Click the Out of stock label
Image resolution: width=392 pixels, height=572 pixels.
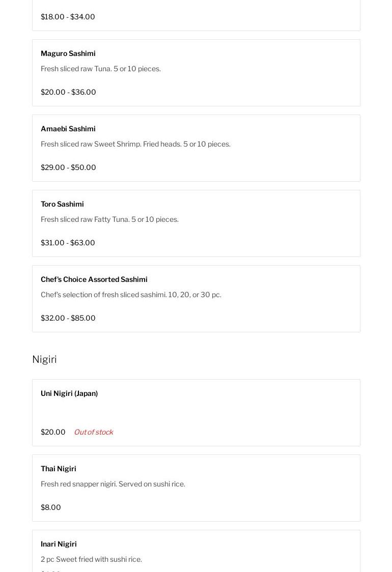pyautogui.click(x=93, y=432)
